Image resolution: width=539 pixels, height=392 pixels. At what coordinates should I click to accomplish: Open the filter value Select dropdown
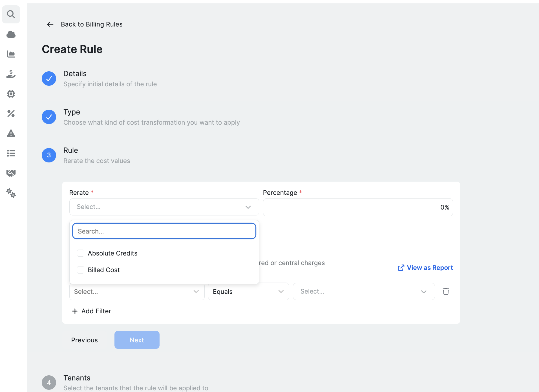pyautogui.click(x=364, y=292)
